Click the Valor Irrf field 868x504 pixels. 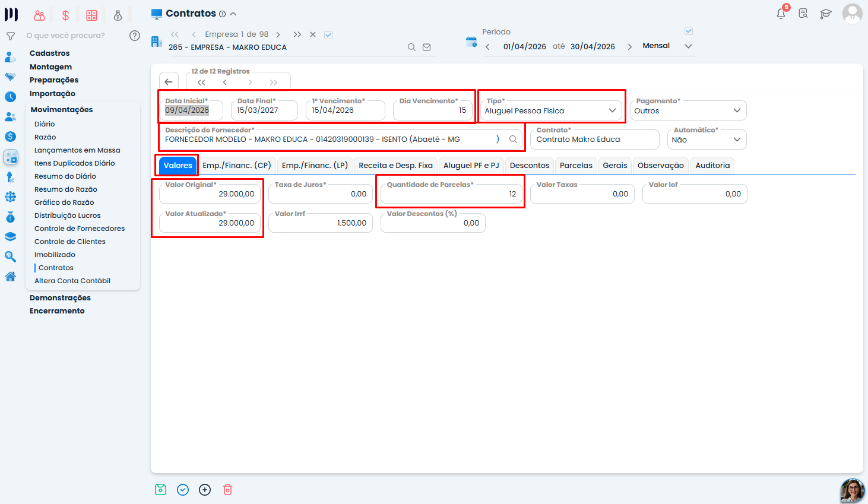click(321, 223)
